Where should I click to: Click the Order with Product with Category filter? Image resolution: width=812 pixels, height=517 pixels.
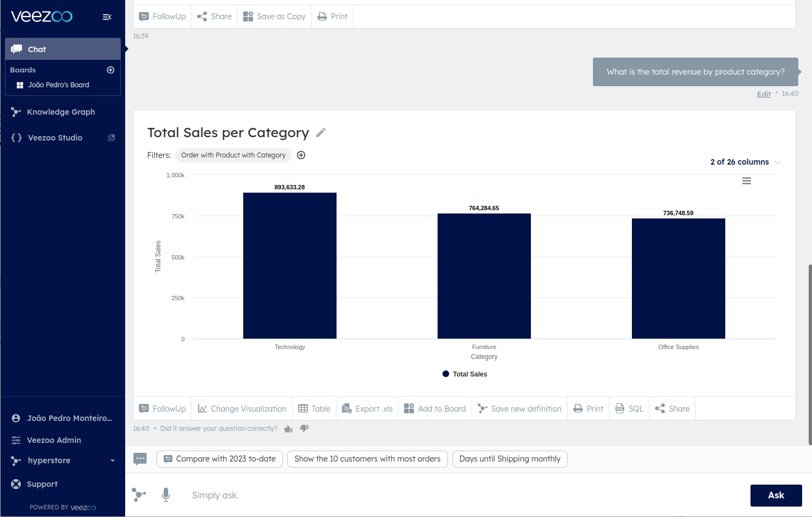pos(233,155)
